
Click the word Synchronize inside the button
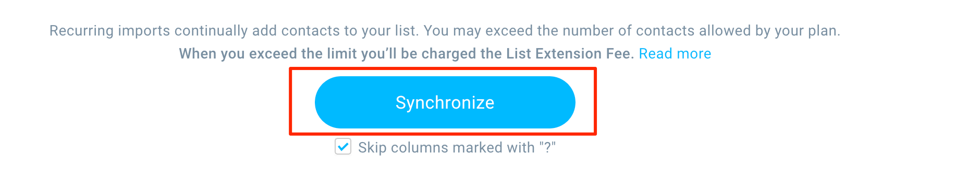point(445,103)
